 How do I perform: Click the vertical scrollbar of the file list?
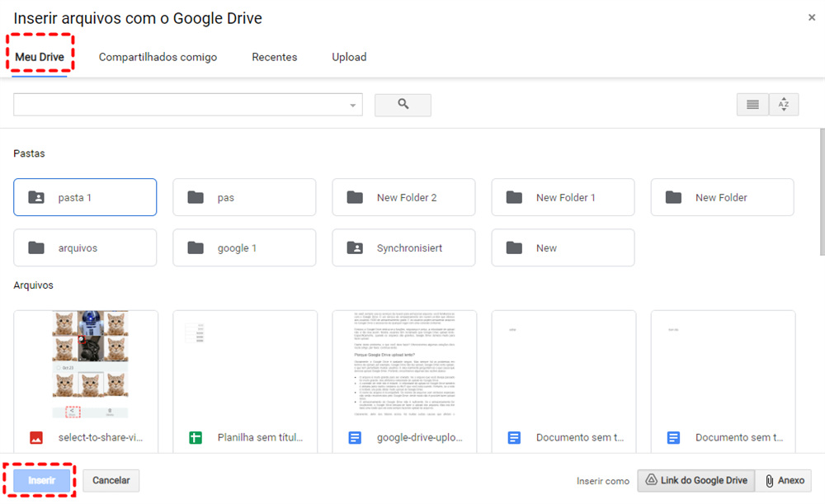822,191
